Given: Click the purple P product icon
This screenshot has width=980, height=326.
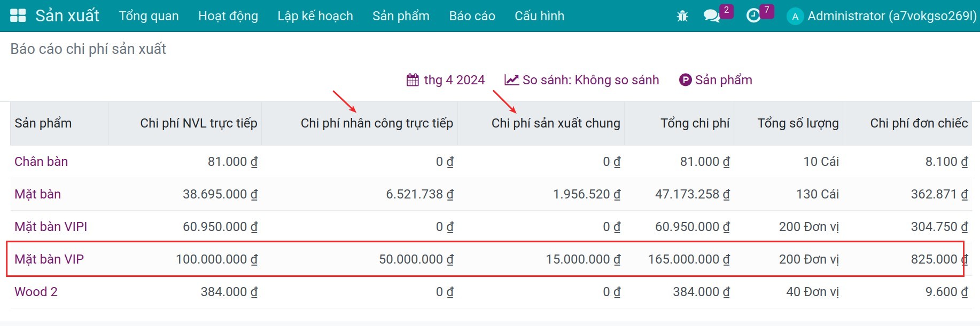Looking at the screenshot, I should coord(685,80).
